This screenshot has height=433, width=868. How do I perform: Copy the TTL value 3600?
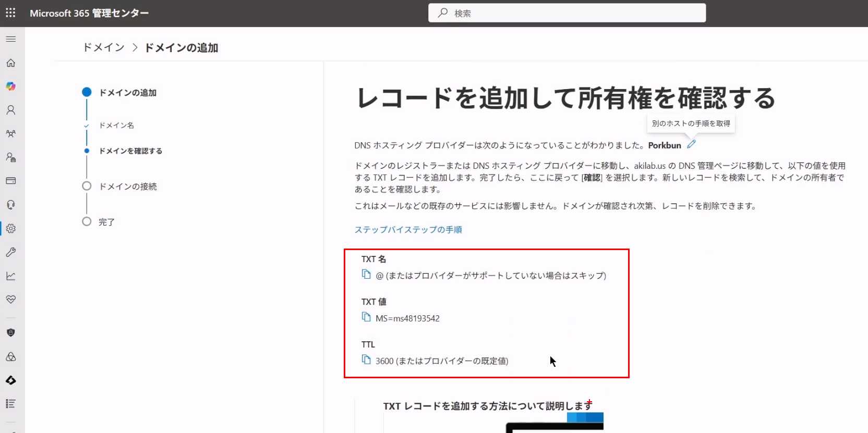click(366, 360)
